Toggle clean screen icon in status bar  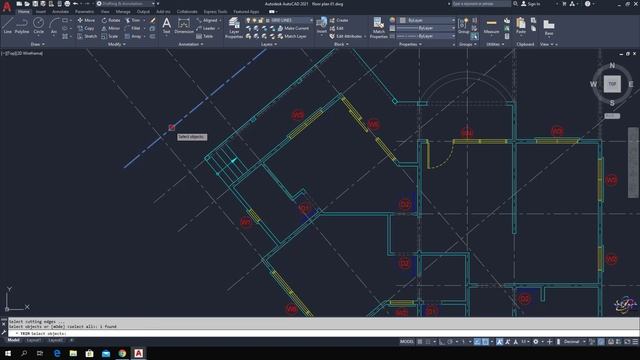click(x=628, y=342)
